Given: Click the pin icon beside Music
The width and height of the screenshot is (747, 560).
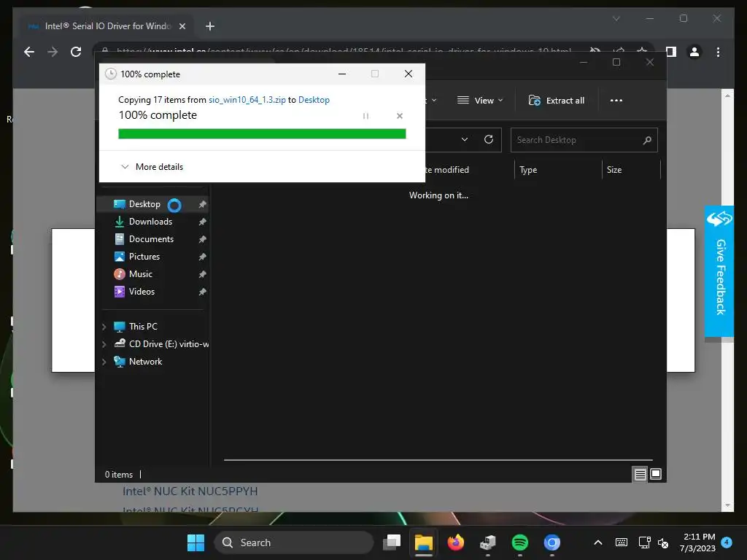Looking at the screenshot, I should coord(203,274).
